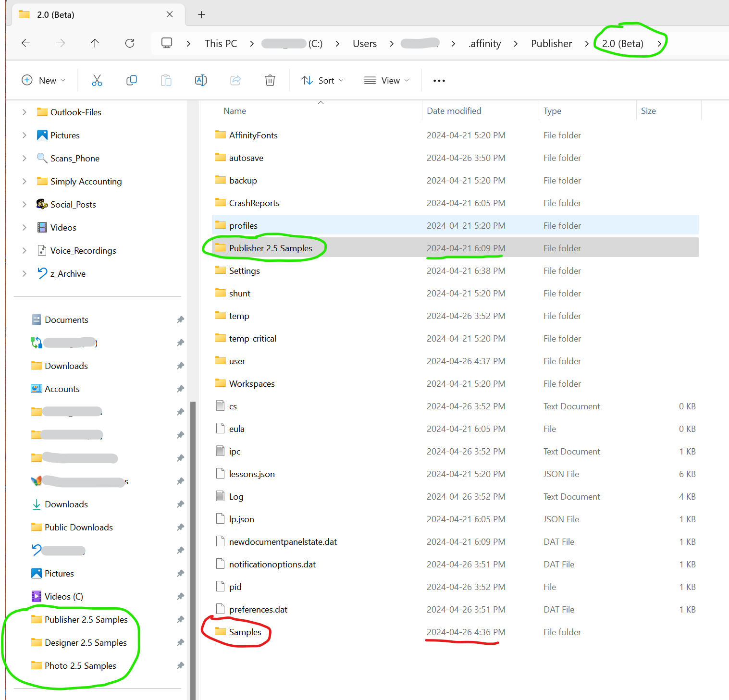Click the Paste clipboard icon

point(166,80)
